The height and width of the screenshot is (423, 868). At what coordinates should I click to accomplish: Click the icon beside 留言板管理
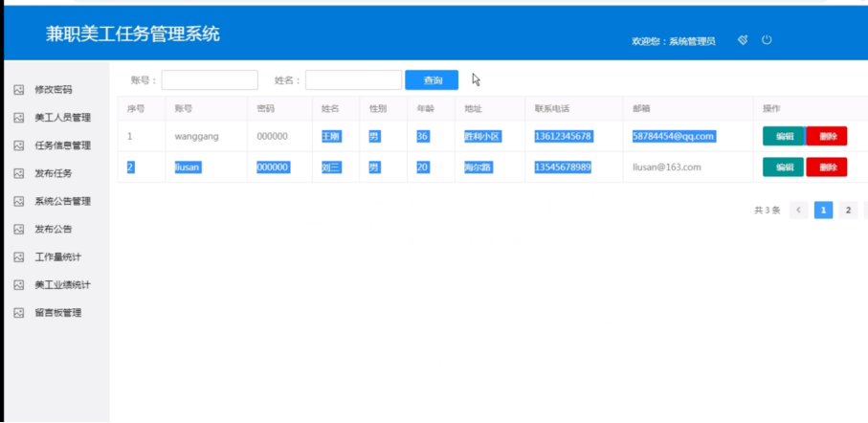pyautogui.click(x=19, y=313)
